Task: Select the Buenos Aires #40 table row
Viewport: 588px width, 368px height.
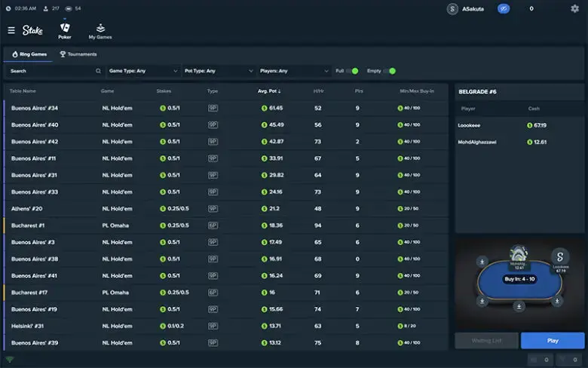Action: pyautogui.click(x=226, y=125)
